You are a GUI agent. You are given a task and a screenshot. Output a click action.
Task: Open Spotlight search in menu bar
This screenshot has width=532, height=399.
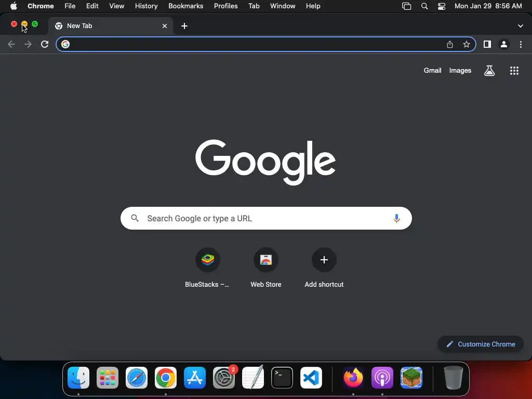tap(424, 6)
